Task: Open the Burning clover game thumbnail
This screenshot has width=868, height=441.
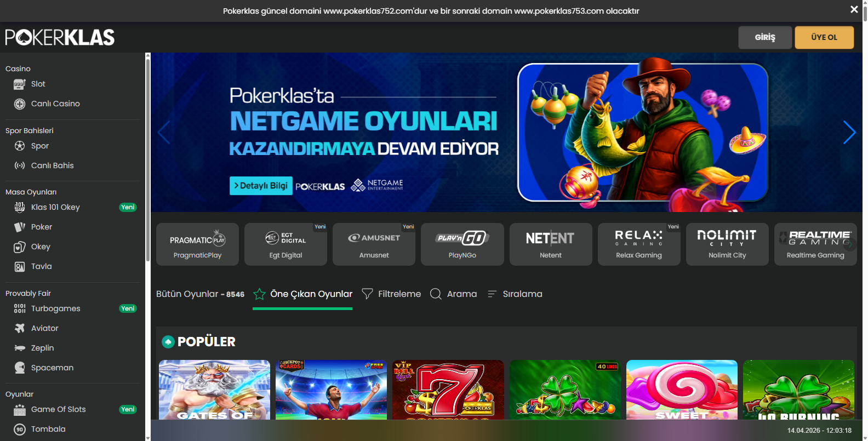Action: click(798, 390)
